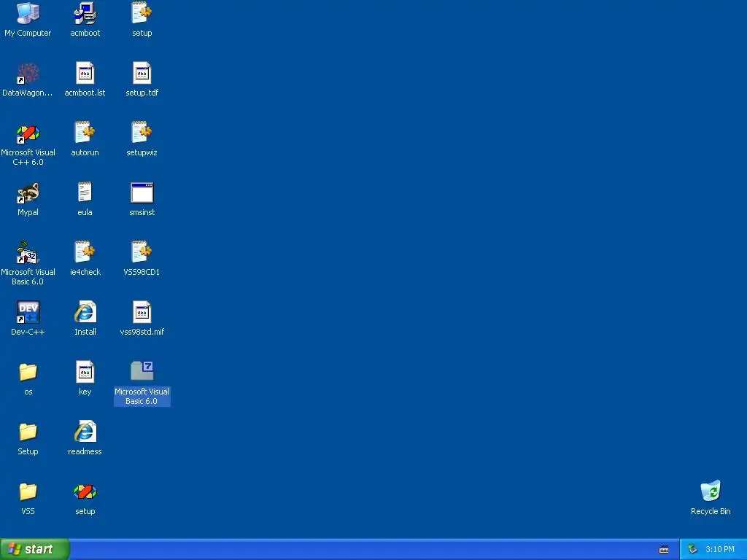This screenshot has height=560, width=747.
Task: Select the setup file with gear icon
Action: [x=142, y=13]
